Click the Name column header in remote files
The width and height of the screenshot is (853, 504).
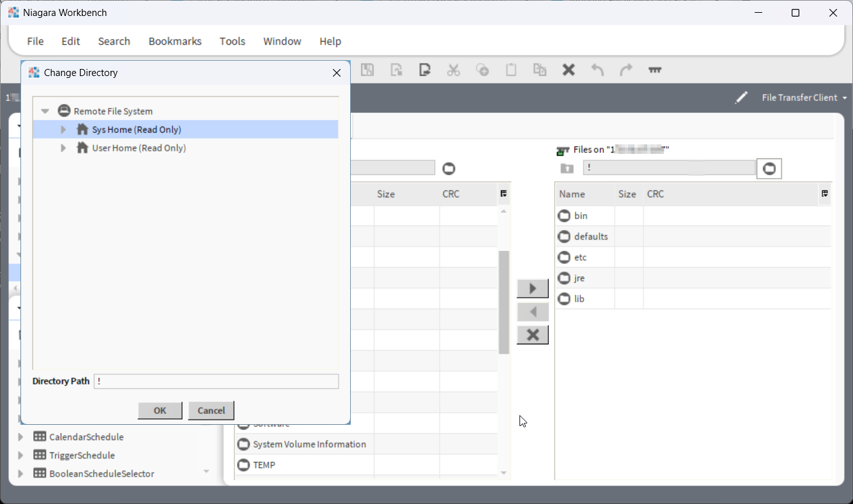point(585,194)
